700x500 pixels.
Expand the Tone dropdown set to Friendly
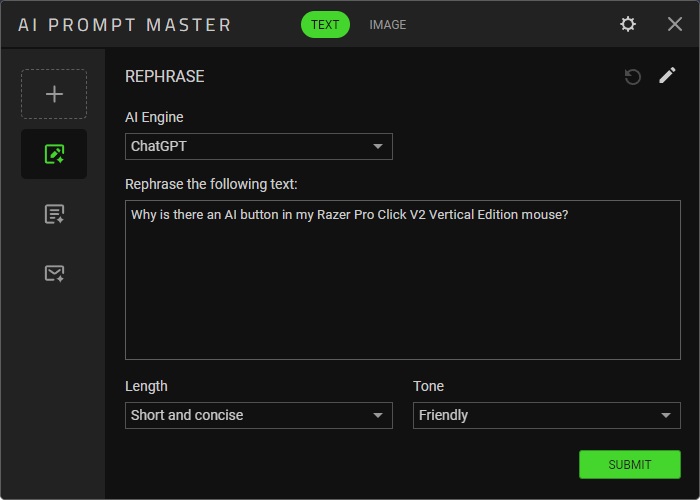pos(546,415)
